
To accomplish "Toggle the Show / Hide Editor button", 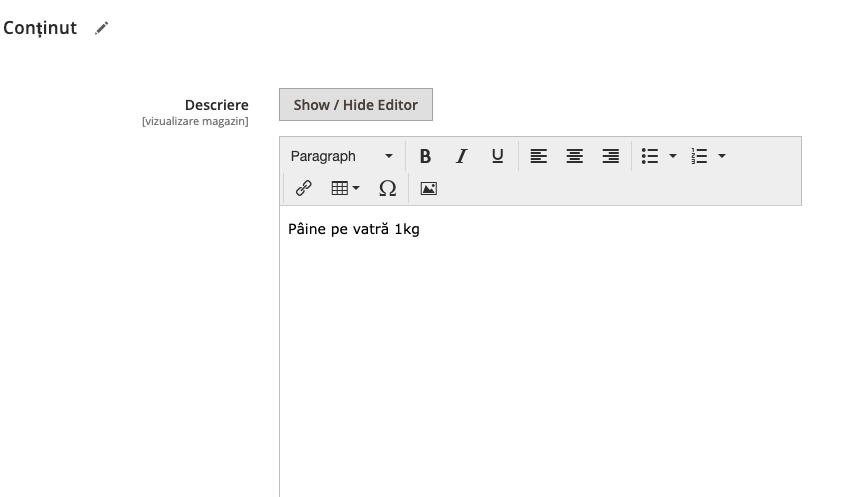I will pos(356,105).
